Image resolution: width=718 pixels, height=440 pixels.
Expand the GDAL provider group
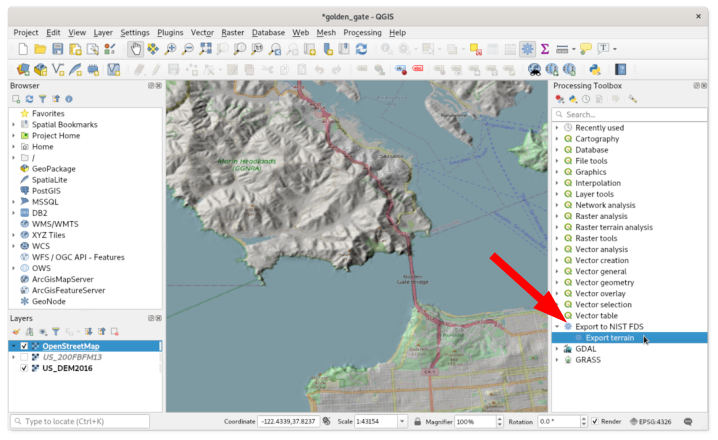pyautogui.click(x=557, y=349)
